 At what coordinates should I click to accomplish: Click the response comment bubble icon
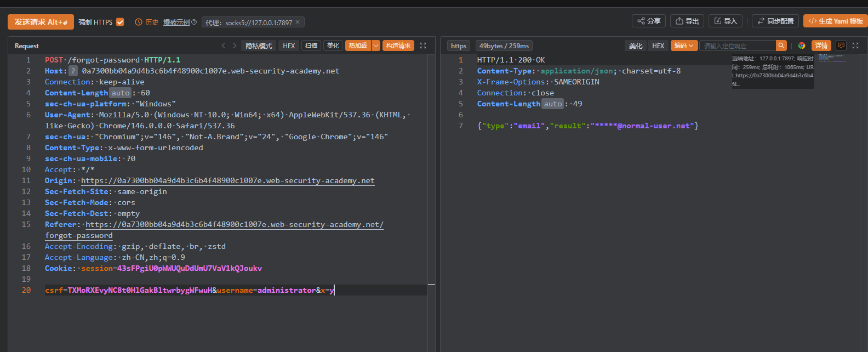click(x=841, y=46)
